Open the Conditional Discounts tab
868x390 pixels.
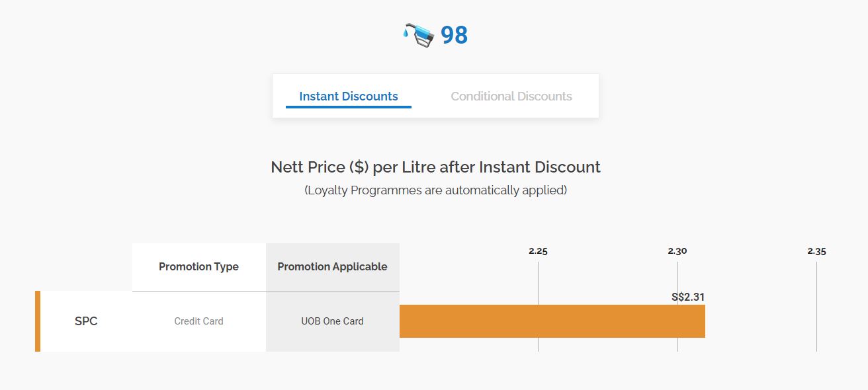click(x=511, y=97)
